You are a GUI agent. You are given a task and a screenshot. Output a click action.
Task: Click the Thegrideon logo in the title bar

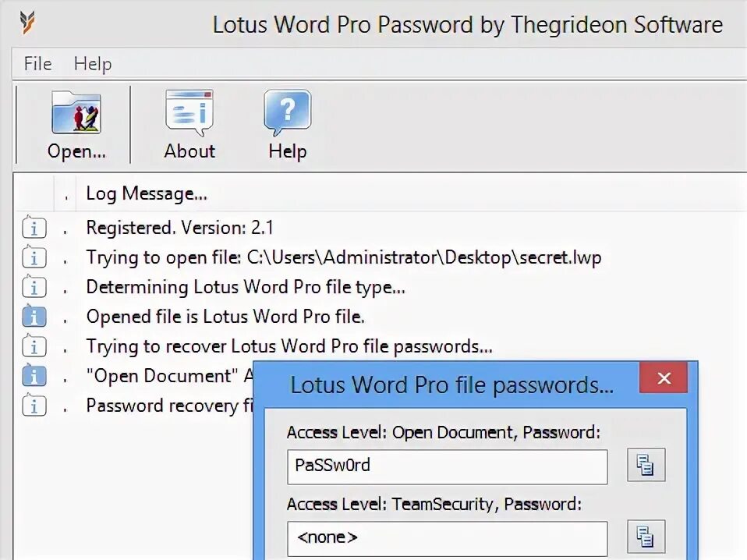[27, 23]
